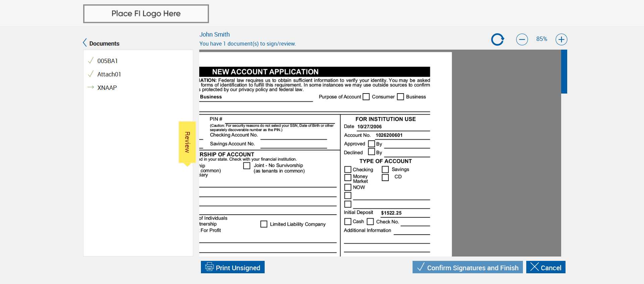
Task: Click the 85% zoom level value
Action: [x=542, y=39]
